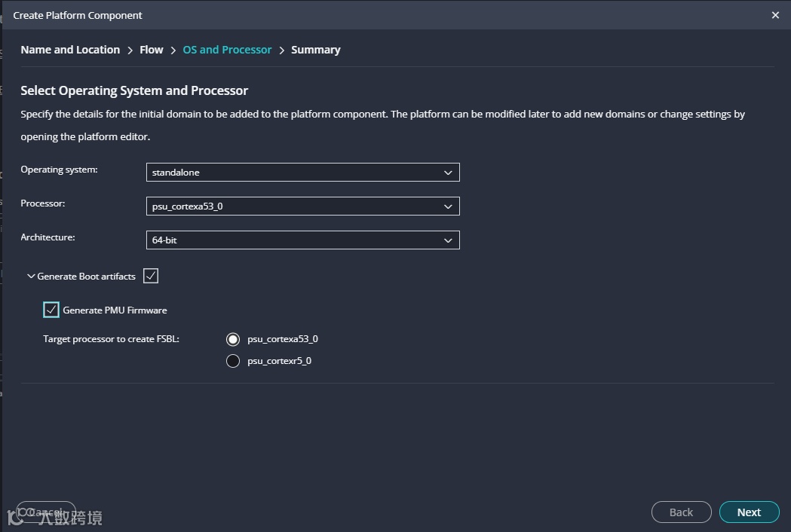Click the Architecture dropdown chevron arrow
The image size is (791, 532).
pyautogui.click(x=448, y=240)
